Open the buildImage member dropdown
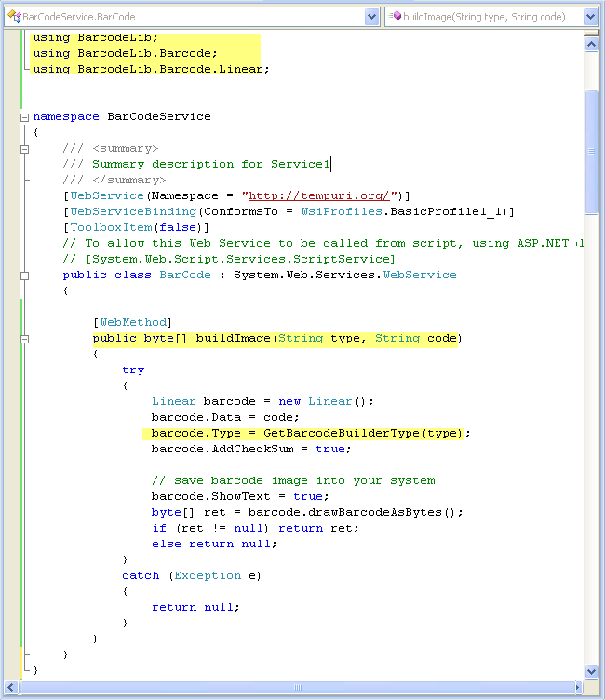The image size is (605, 700). 590,17
